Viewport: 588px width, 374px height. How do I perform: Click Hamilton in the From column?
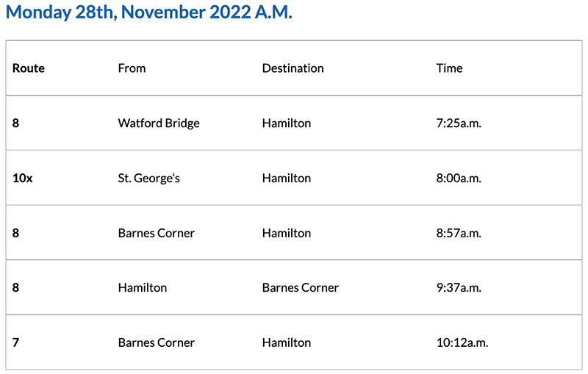[143, 288]
